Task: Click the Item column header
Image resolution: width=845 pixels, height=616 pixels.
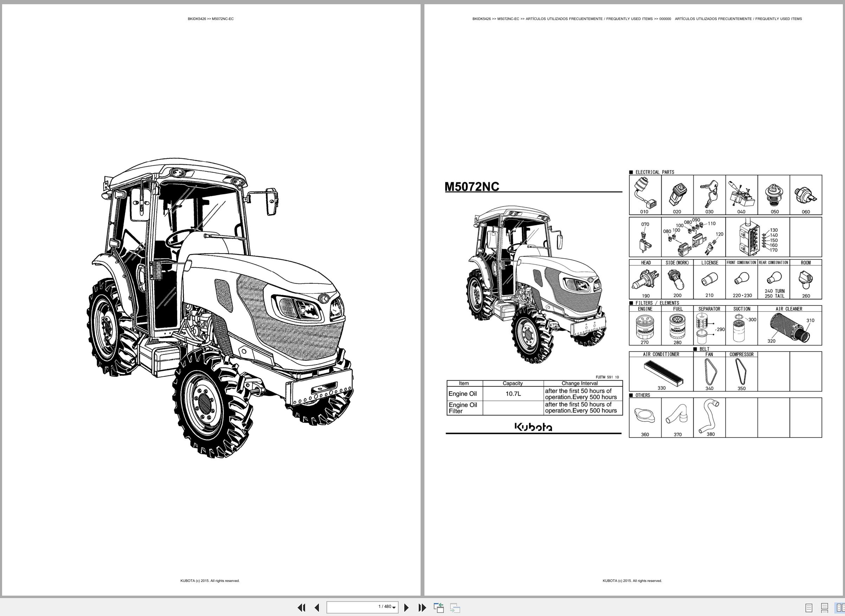Action: pyautogui.click(x=465, y=383)
